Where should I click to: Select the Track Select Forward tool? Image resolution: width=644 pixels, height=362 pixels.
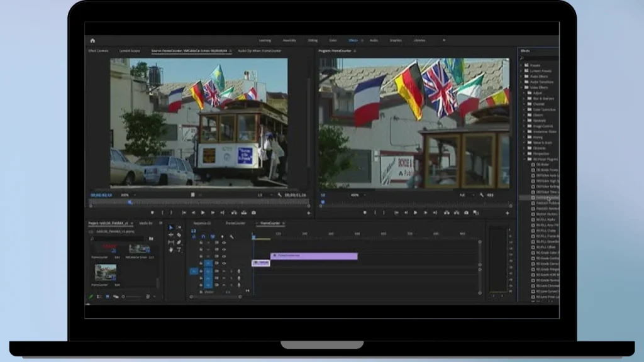coord(179,228)
